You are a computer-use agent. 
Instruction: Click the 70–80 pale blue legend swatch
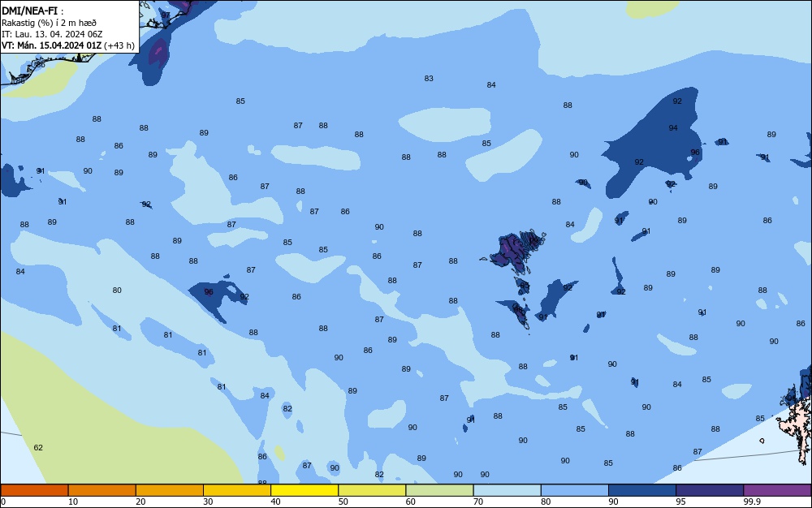pyautogui.click(x=507, y=490)
